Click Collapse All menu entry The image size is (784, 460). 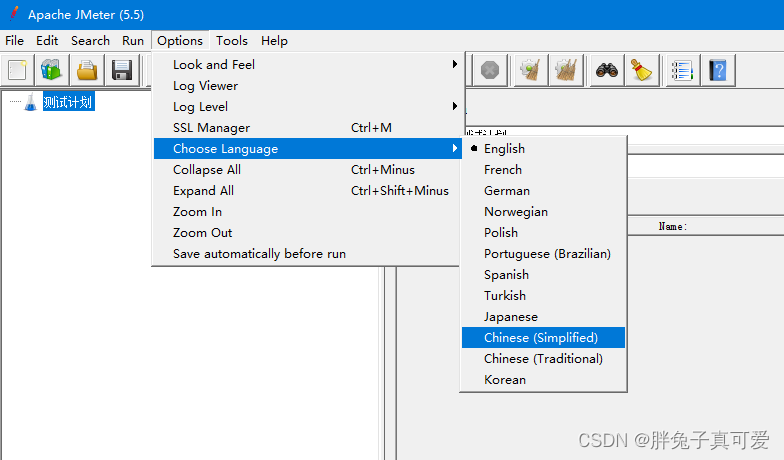click(x=308, y=170)
